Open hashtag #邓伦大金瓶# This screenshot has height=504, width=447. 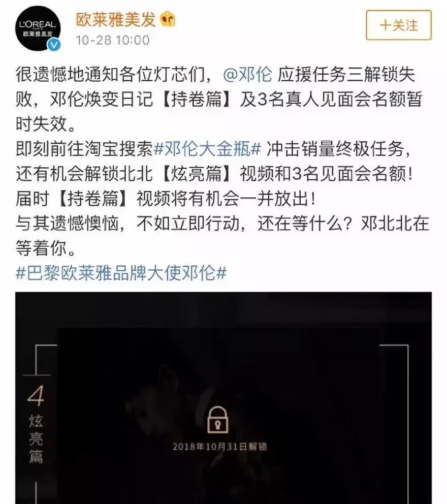pyautogui.click(x=208, y=149)
